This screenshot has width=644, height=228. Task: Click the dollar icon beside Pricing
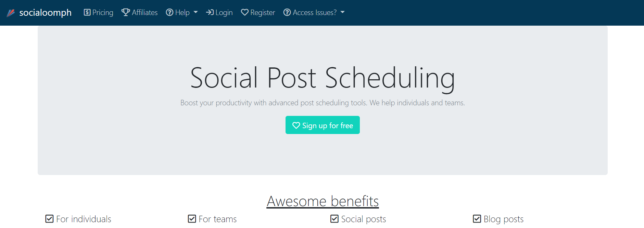click(x=87, y=12)
